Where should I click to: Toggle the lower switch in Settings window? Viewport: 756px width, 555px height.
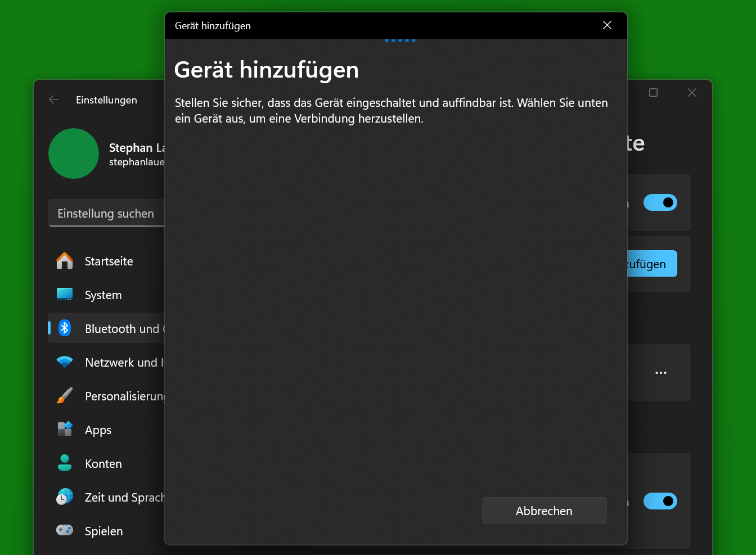[660, 501]
